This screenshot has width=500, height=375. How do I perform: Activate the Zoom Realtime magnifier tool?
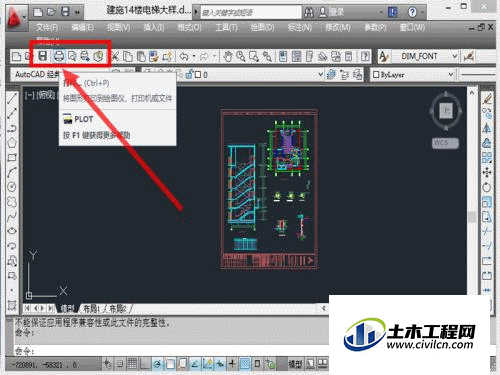[241, 57]
